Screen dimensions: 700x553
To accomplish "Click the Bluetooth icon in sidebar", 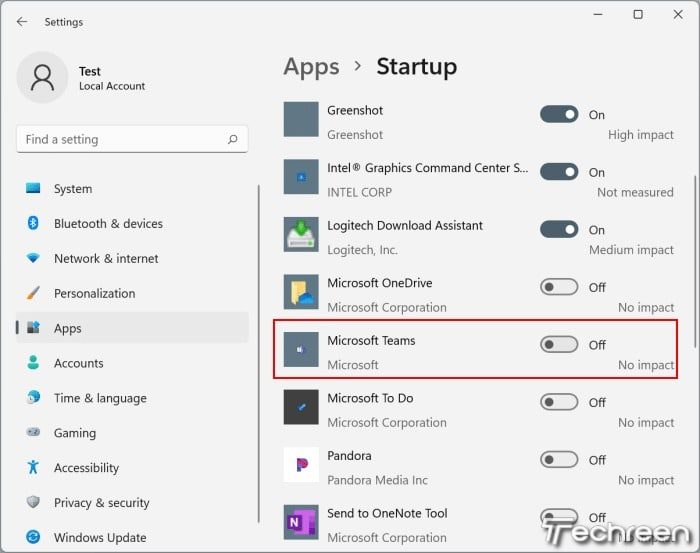I will (x=33, y=223).
